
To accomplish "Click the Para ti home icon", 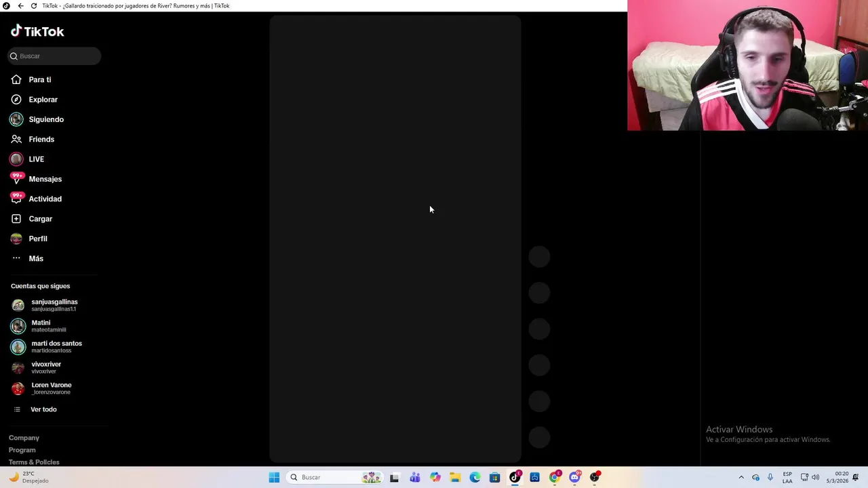I will [x=16, y=80].
